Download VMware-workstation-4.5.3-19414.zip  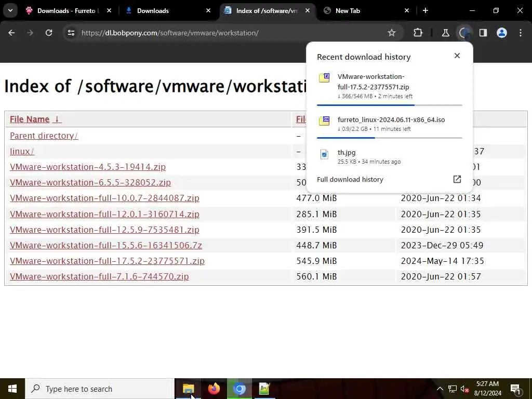(88, 167)
